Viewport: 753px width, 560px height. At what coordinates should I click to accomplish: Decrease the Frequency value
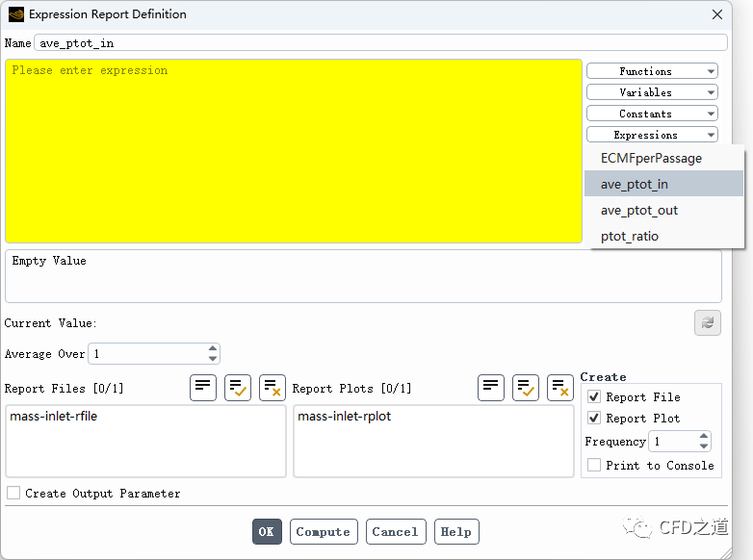(704, 445)
